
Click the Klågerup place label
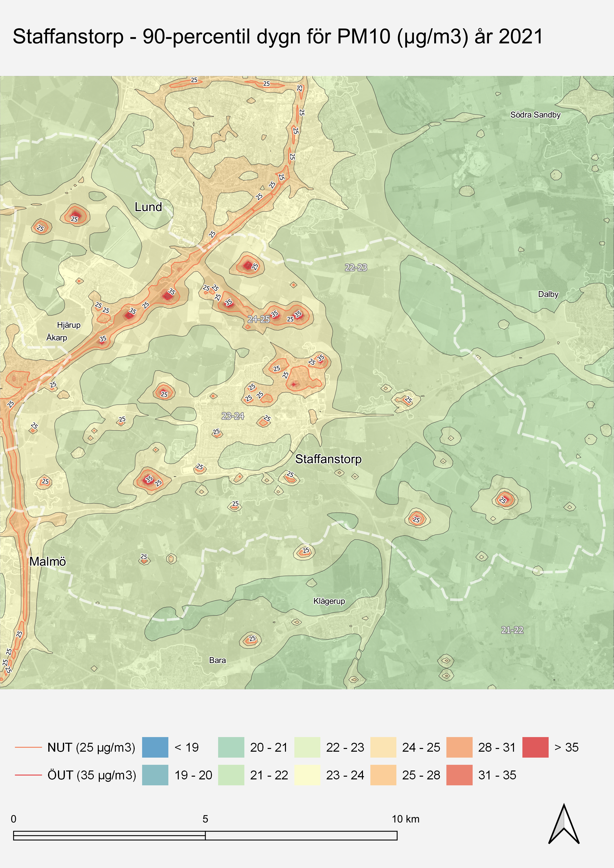329,601
